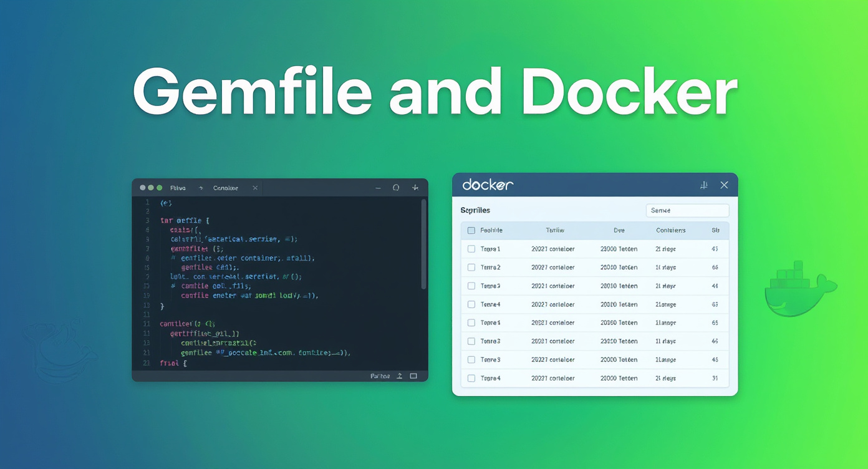
Task: Close the Canakee editor tab
Action: click(x=255, y=188)
